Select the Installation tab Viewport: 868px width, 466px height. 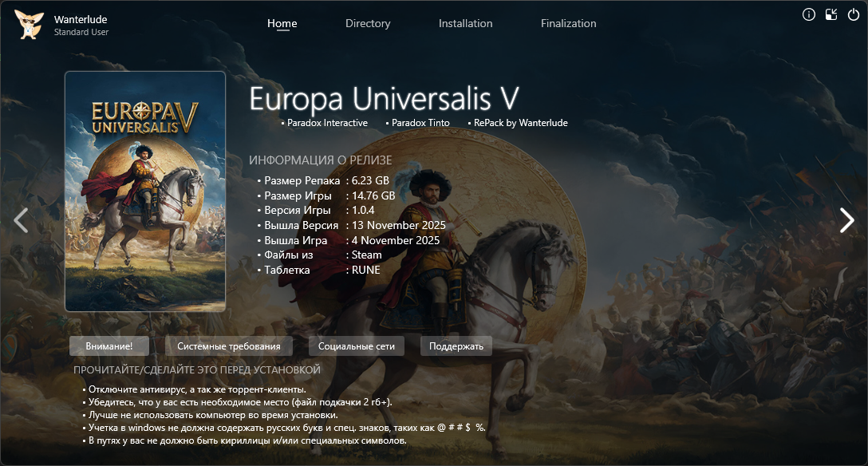(465, 23)
